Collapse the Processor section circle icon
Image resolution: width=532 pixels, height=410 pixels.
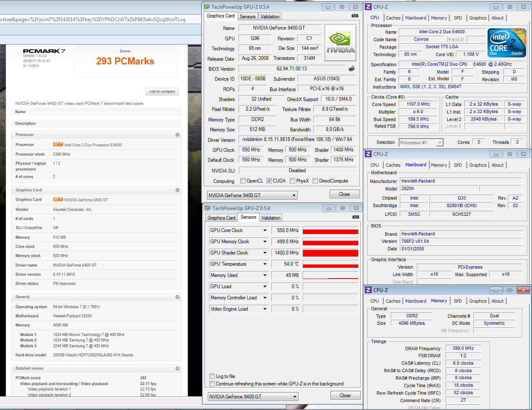click(177, 135)
